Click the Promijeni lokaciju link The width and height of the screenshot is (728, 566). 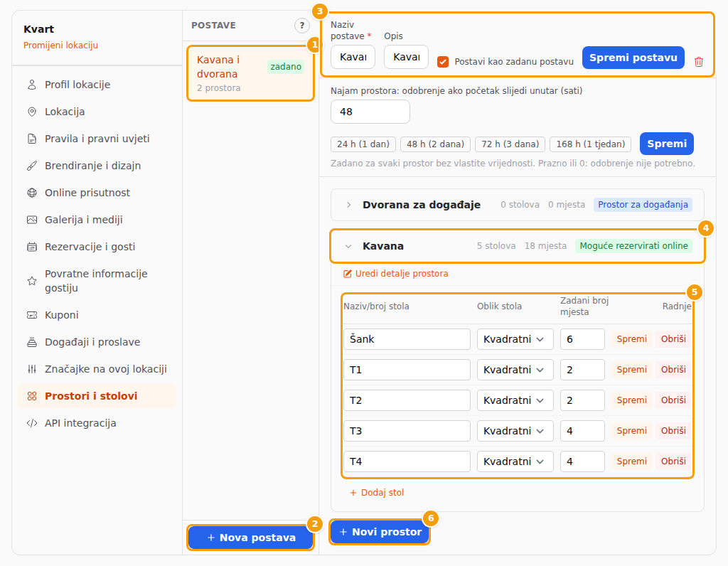[x=61, y=45]
